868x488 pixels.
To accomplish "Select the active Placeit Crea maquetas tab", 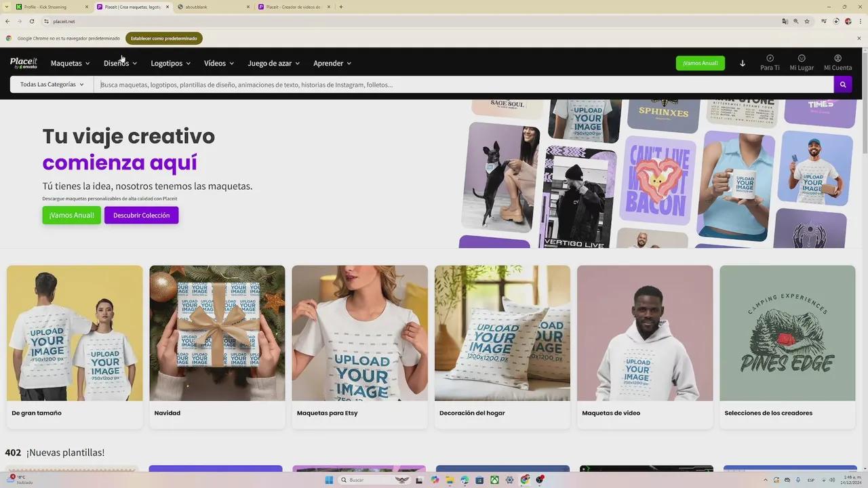I will tap(132, 7).
